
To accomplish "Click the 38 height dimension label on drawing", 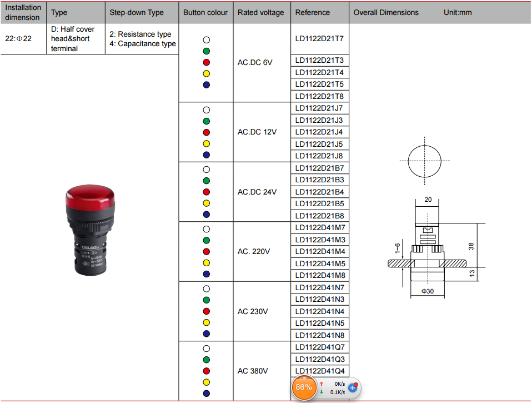I will (471, 246).
